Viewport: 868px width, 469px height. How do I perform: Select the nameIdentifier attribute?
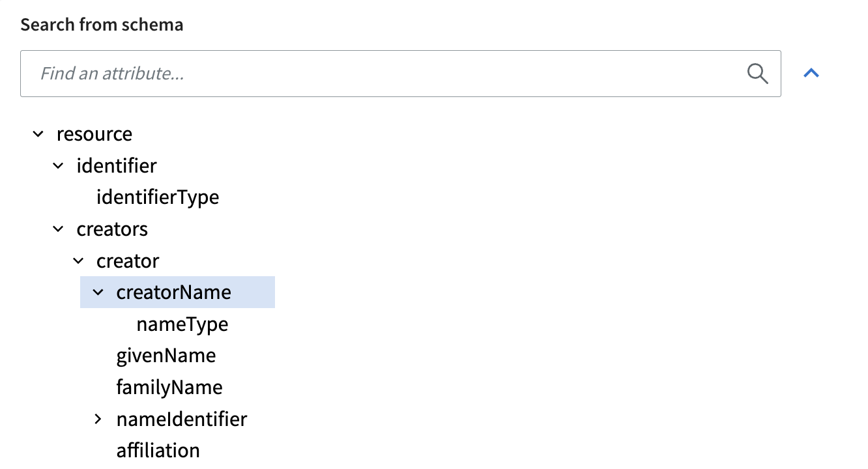pos(182,419)
